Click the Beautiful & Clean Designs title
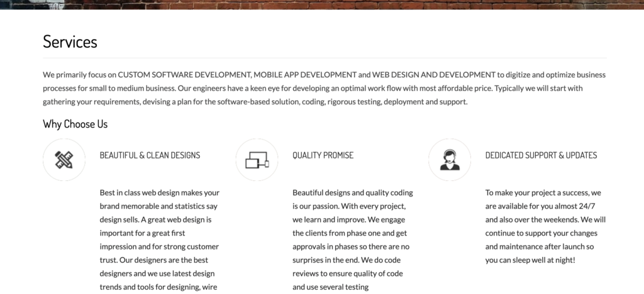Viewport: 644px width, 294px height. [150, 155]
